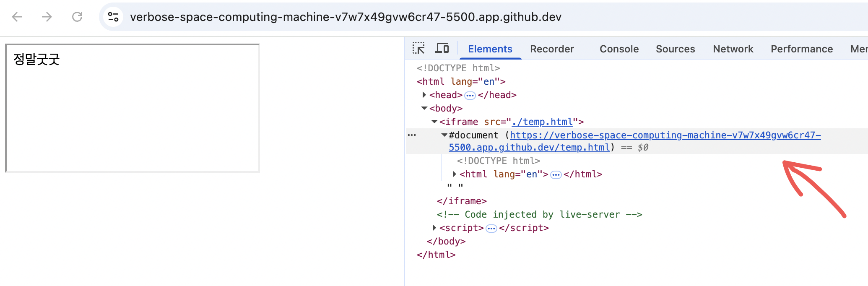The height and width of the screenshot is (286, 868).
Task: Open the Console tab
Action: 619,49
